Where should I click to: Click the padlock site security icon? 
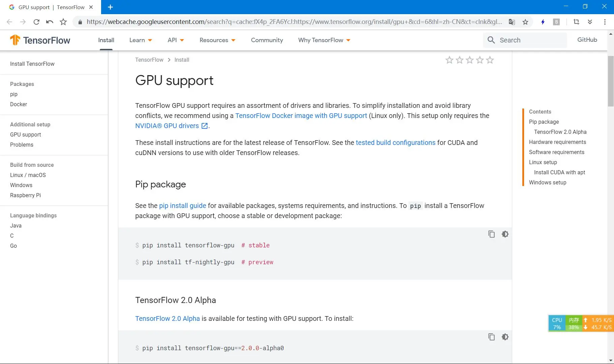click(x=80, y=22)
